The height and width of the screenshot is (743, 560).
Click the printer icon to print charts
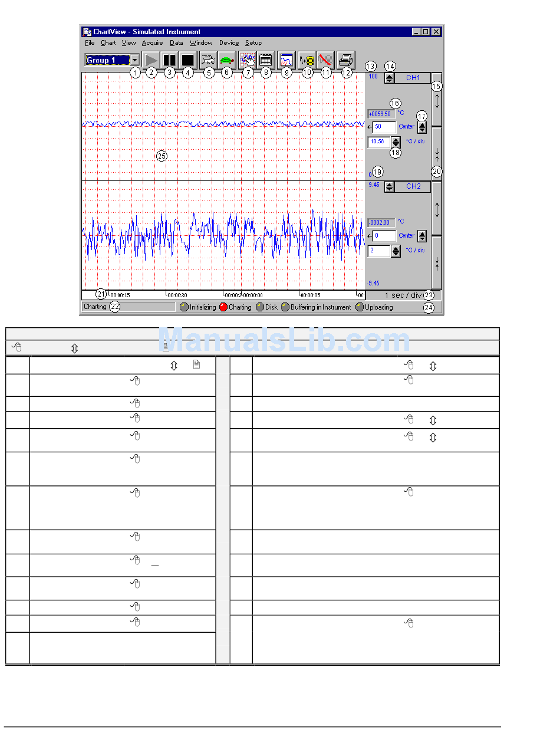[x=346, y=60]
